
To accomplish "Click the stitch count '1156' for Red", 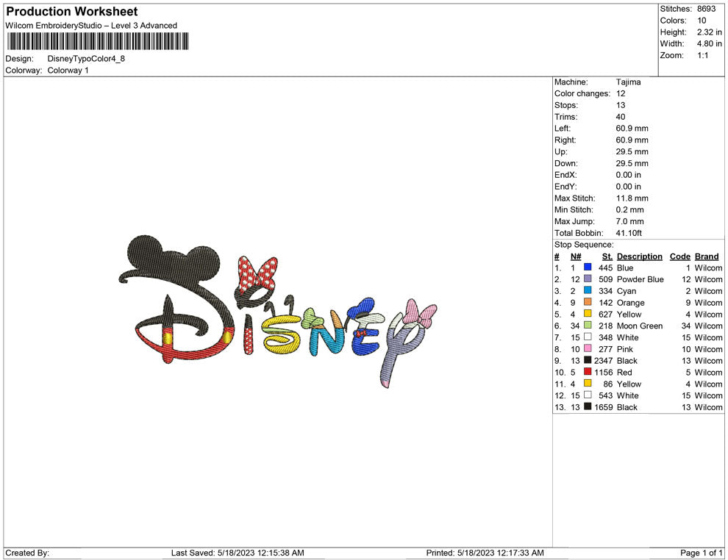I will [x=604, y=372].
